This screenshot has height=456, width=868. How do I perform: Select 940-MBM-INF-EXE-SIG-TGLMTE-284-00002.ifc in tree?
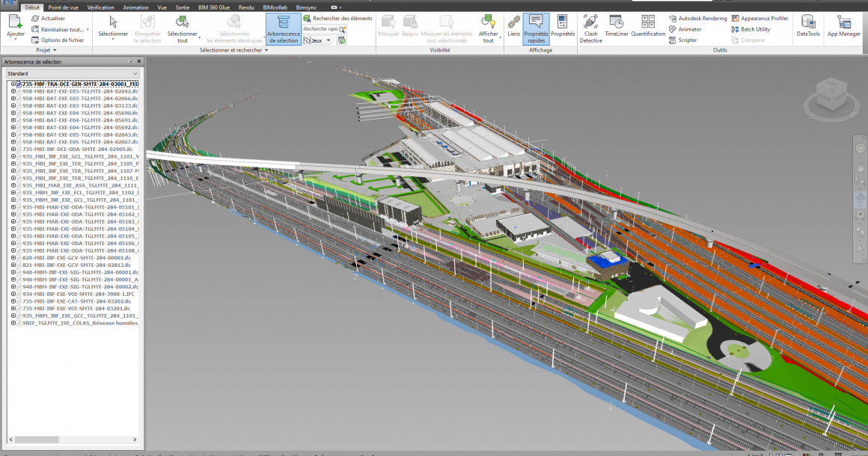tap(80, 287)
